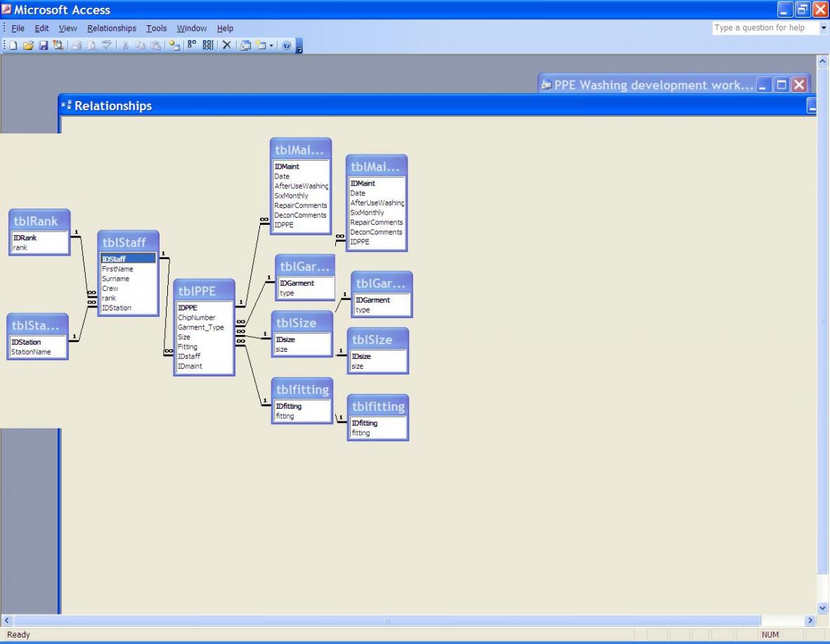Screen dimensions: 830x644
Task: Save the relationships layout with the Save icon
Action: [x=42, y=45]
